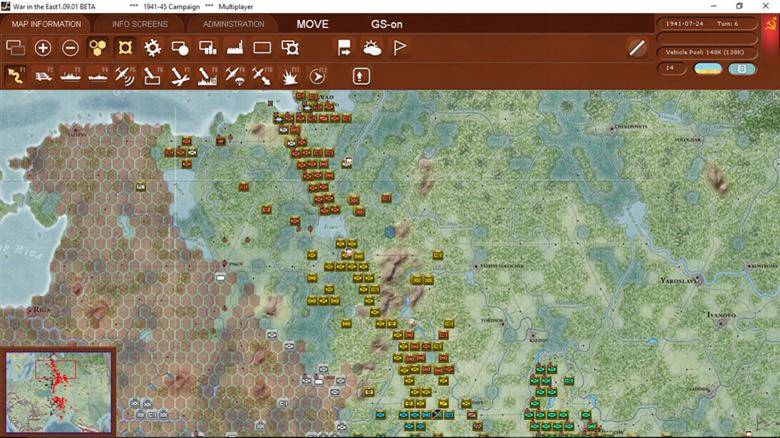Click the Ivanovo city label on the map
The width and height of the screenshot is (780, 438).
[721, 315]
